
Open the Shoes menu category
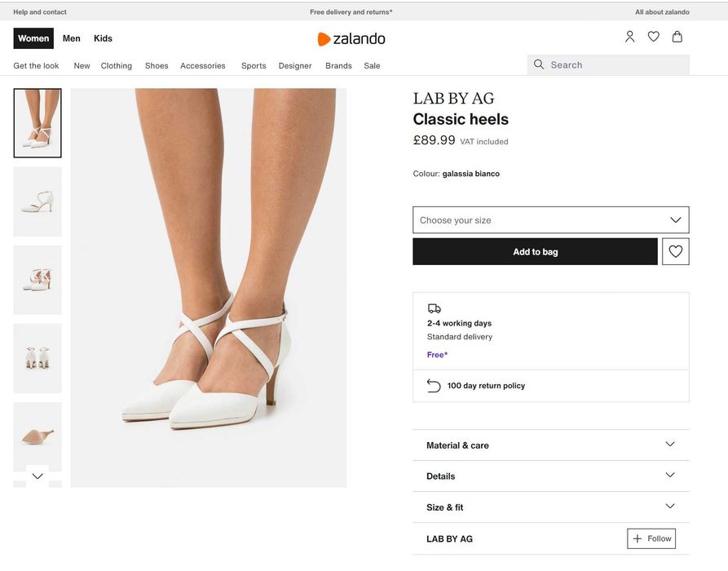point(157,65)
